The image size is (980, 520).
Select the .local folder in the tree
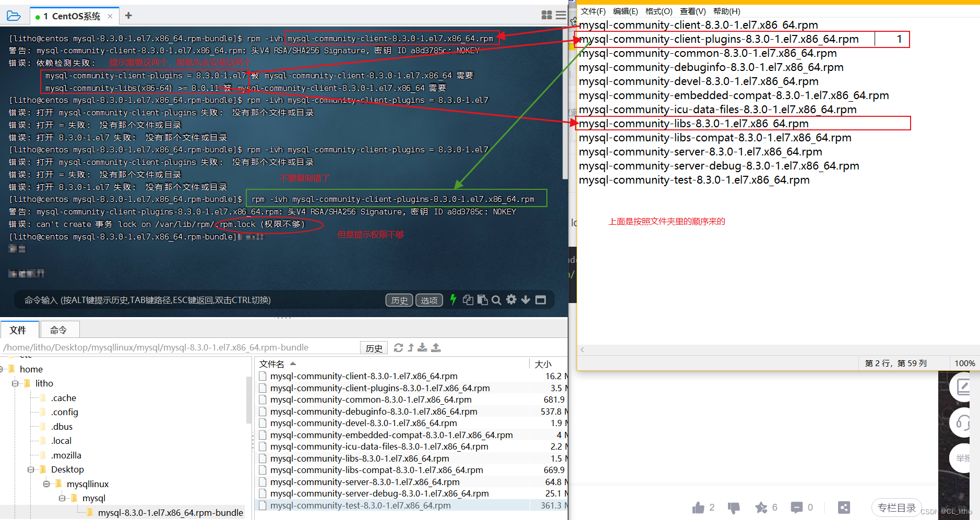tap(61, 441)
